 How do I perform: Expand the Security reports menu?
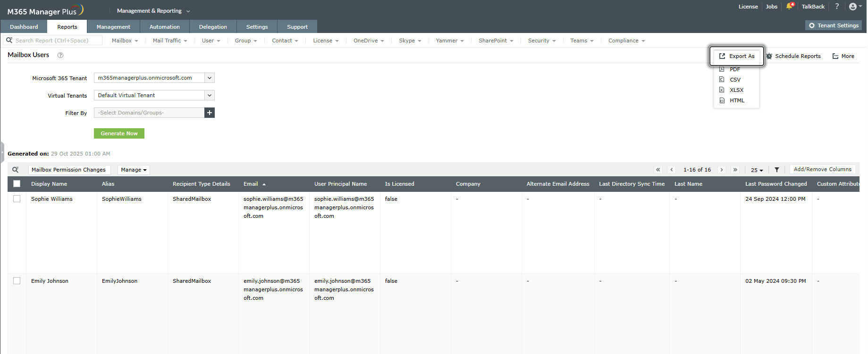(x=542, y=41)
